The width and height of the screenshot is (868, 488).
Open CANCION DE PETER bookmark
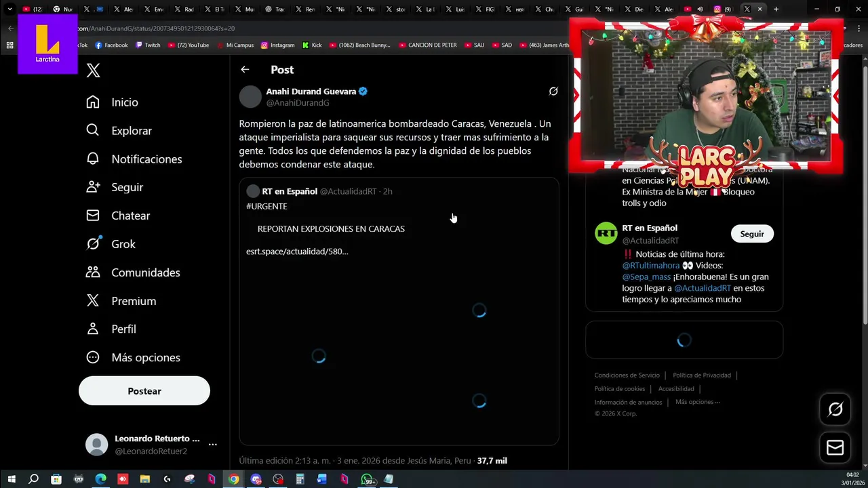pyautogui.click(x=428, y=45)
